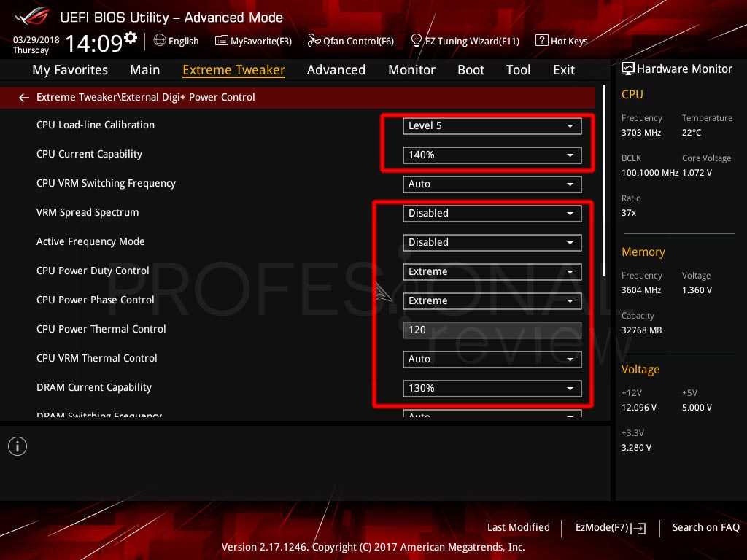Click Core Voltage value 1.072 V

click(697, 172)
